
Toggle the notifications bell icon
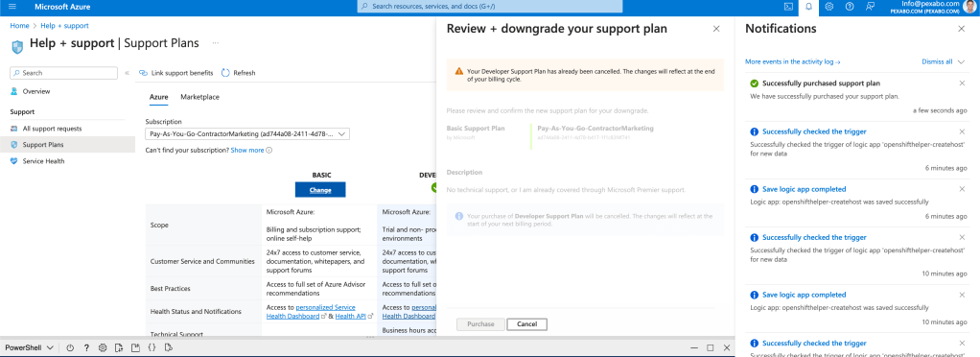tap(808, 7)
